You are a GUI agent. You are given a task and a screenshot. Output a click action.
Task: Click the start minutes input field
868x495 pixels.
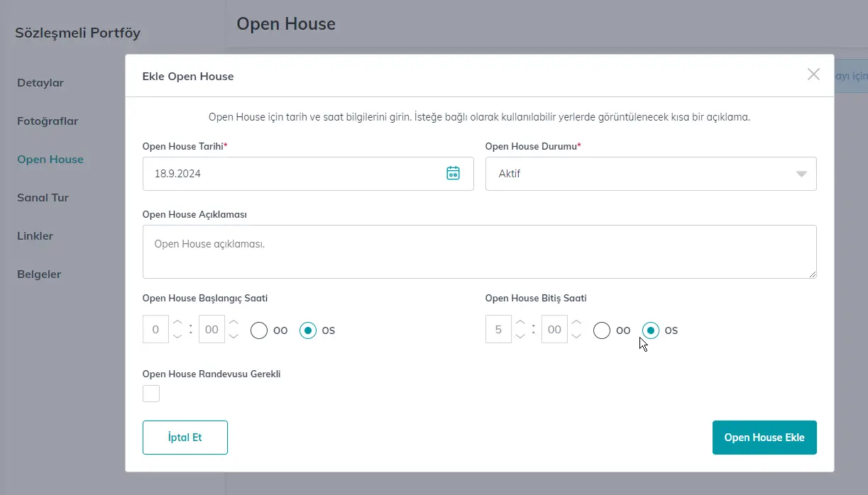click(x=211, y=330)
